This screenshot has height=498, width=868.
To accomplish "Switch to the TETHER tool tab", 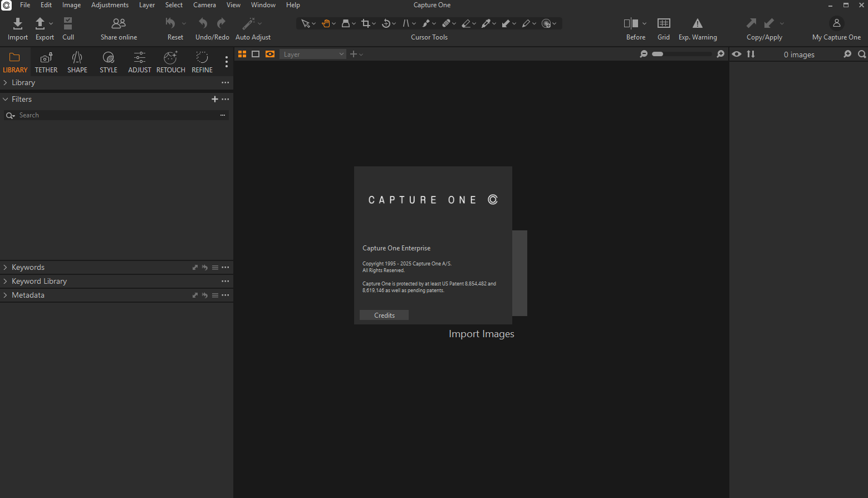I will click(x=46, y=62).
